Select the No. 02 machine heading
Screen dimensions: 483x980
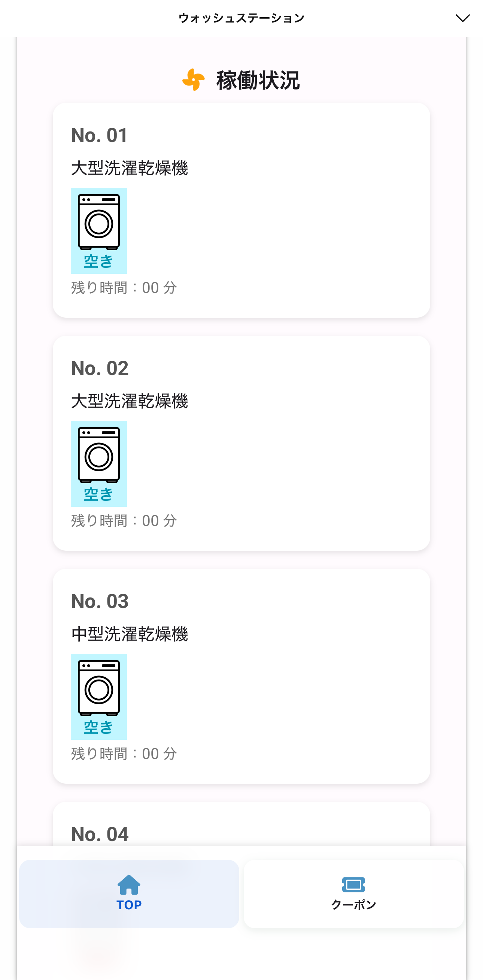coord(100,368)
